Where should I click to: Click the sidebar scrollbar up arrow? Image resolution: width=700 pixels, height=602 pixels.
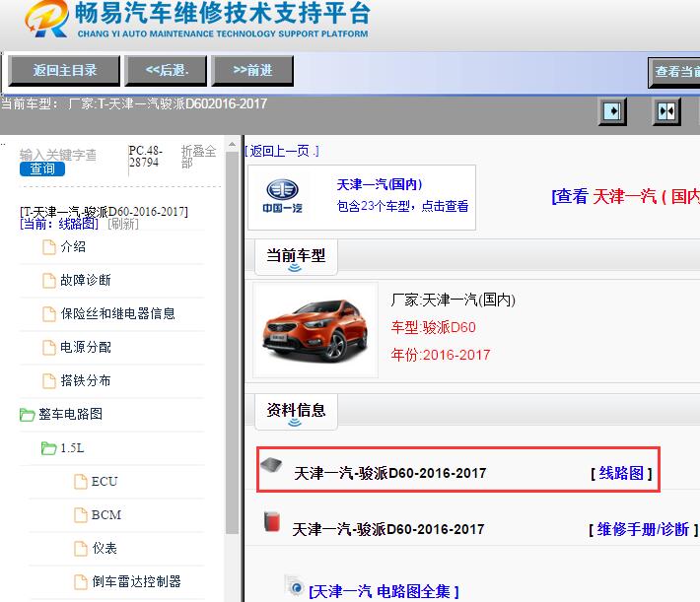pyautogui.click(x=232, y=145)
